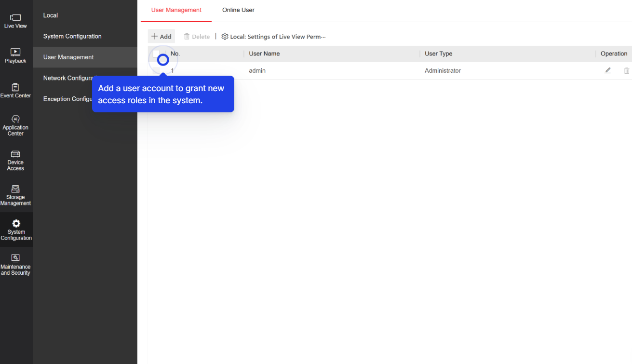The height and width of the screenshot is (364, 632).
Task: Check the select-all checkbox in the table header
Action: click(156, 54)
